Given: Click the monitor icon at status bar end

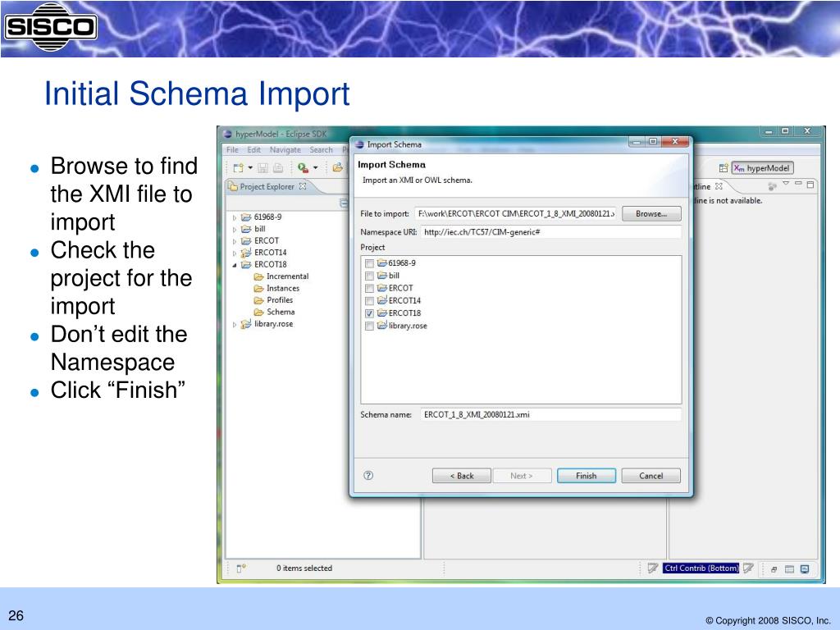Looking at the screenshot, I should [805, 569].
